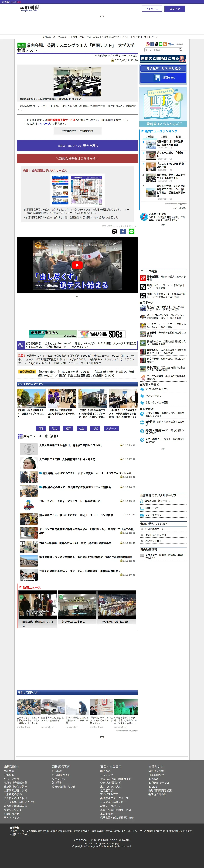The height and width of the screenshot is (868, 204).
Task: Click the 山形新聞 logo in the header
Action: (x=29, y=8)
